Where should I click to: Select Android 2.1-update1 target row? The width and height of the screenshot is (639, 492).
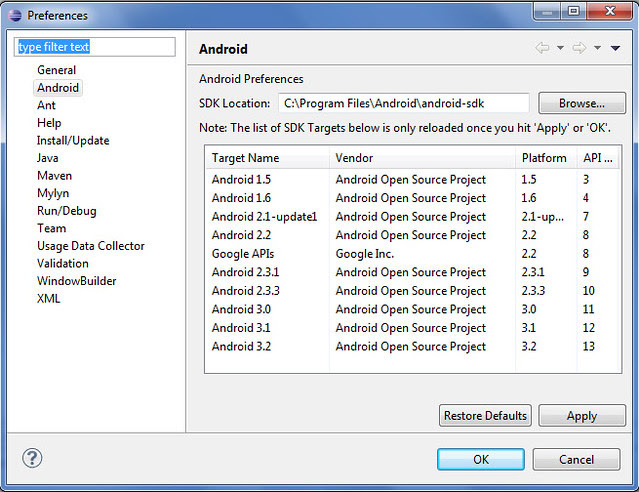click(413, 216)
